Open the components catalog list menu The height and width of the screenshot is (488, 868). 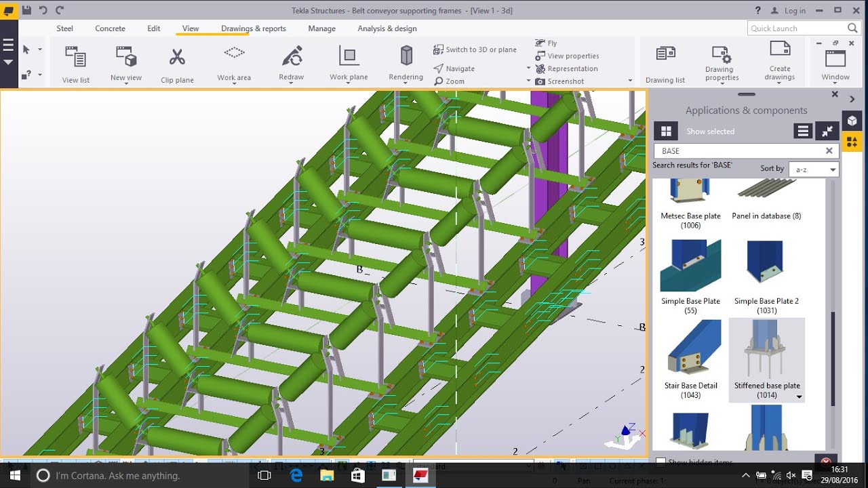[803, 131]
